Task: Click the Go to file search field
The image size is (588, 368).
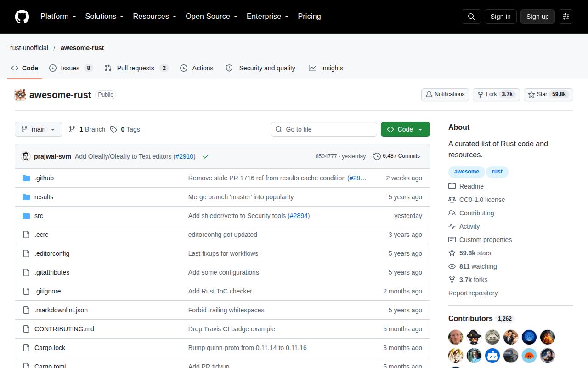Action: pyautogui.click(x=324, y=129)
